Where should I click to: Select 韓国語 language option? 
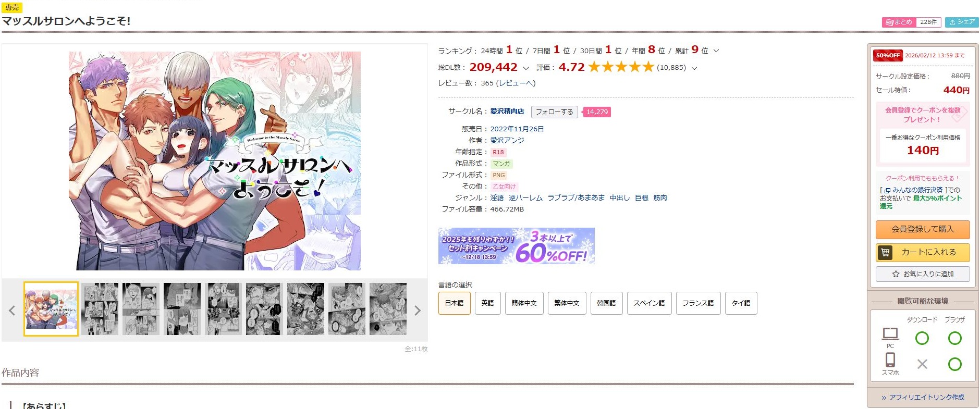606,303
